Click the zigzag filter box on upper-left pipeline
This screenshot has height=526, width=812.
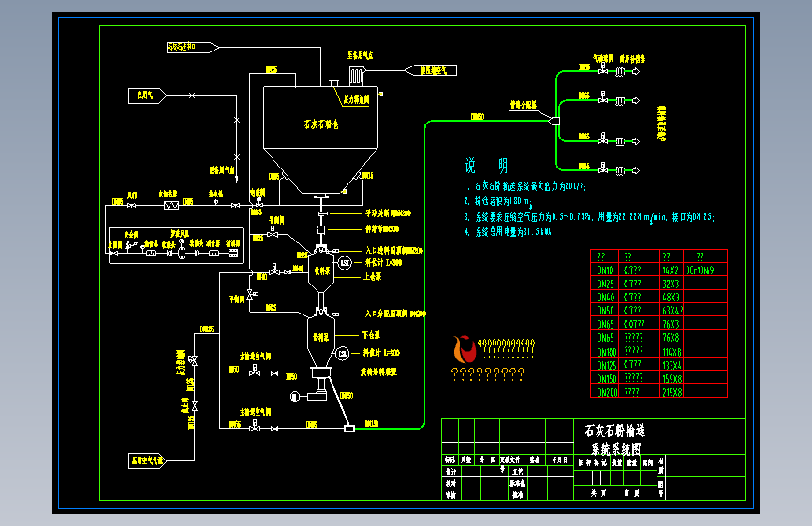pos(171,206)
